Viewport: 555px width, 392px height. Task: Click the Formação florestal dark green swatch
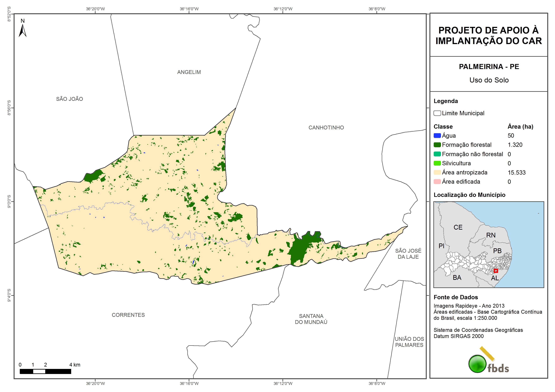click(x=437, y=145)
